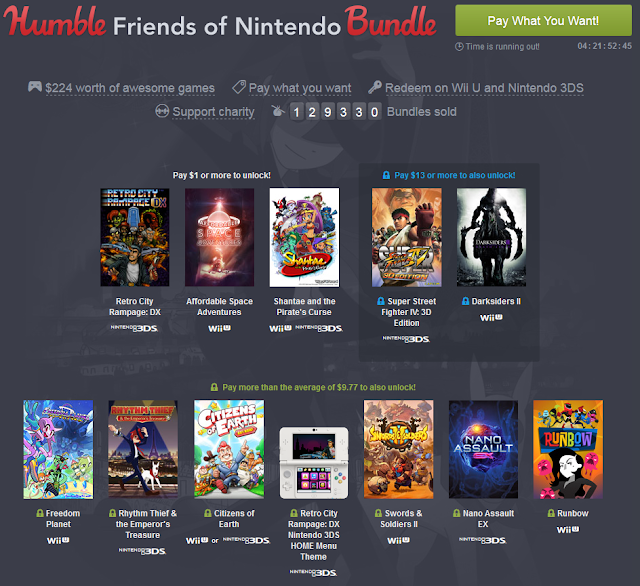Select the Retro City Rampage DX cover art
The width and height of the screenshot is (640, 586).
click(135, 237)
